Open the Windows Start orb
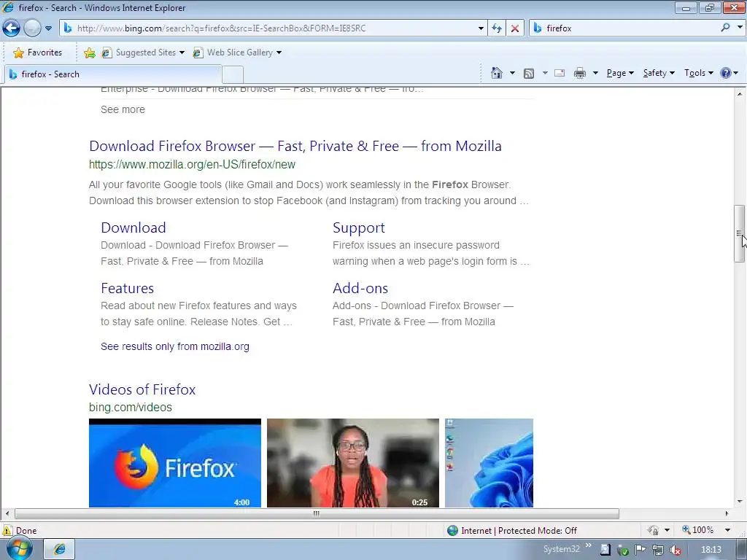The width and height of the screenshot is (747, 560). click(19, 549)
